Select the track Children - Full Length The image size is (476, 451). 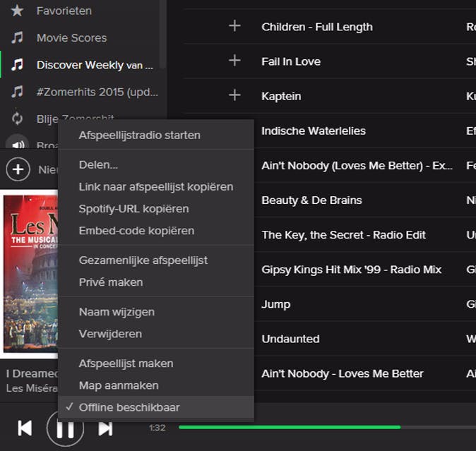tap(317, 27)
